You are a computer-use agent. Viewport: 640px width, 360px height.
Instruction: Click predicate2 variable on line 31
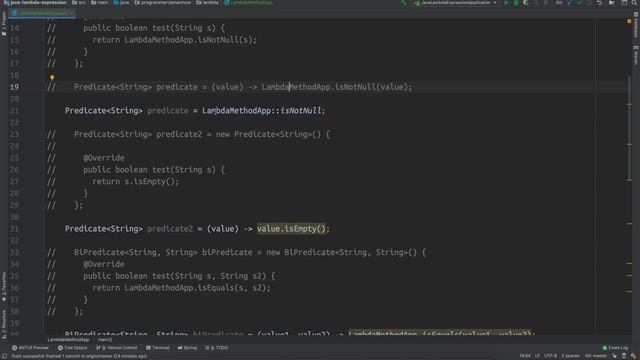coord(170,229)
